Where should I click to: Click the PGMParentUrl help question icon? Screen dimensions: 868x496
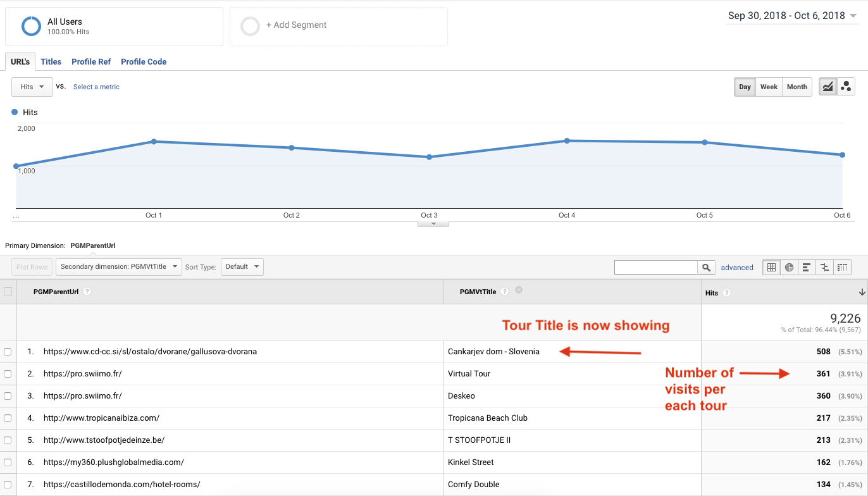[x=87, y=292]
